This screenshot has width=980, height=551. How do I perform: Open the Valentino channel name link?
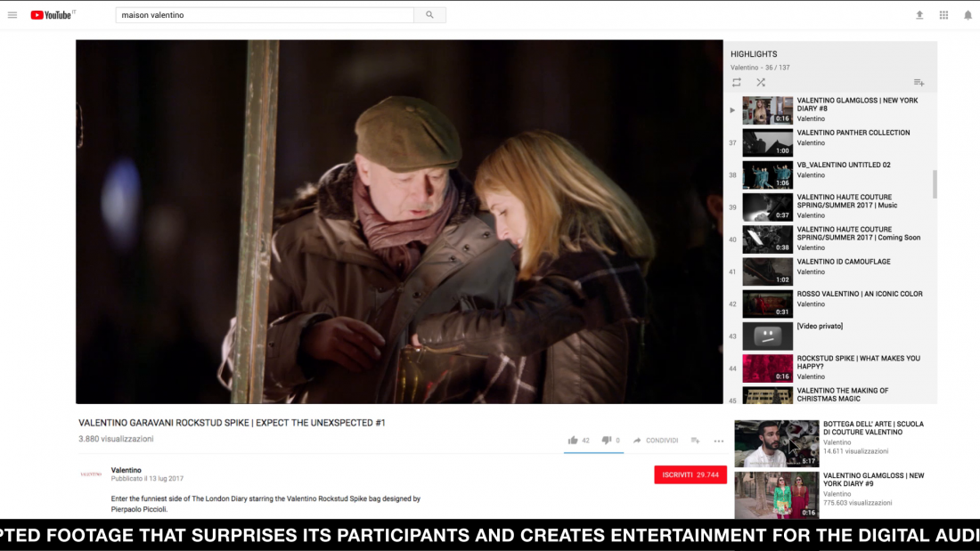click(x=127, y=470)
